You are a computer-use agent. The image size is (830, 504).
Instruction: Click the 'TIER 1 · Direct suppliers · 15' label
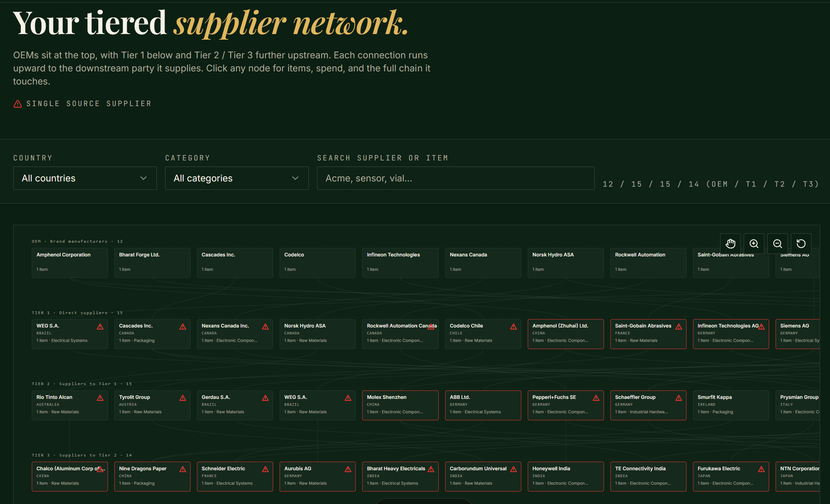(x=77, y=313)
